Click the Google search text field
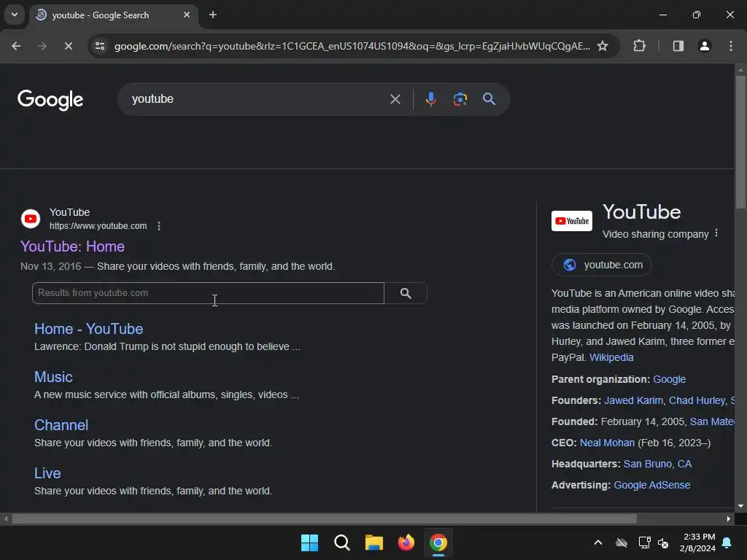The height and width of the screenshot is (560, 747). tap(258, 99)
